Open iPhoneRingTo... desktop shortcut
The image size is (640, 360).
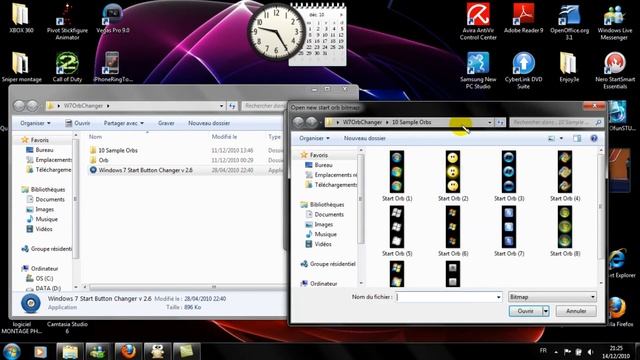coord(113,67)
